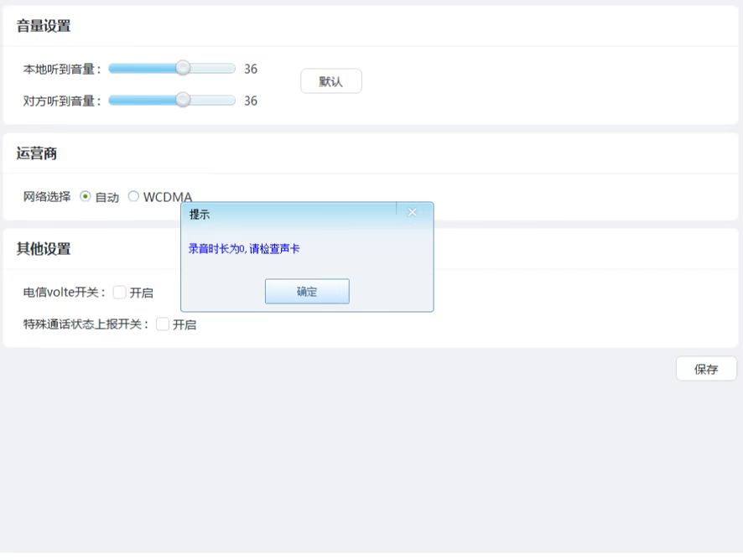This screenshot has height=560, width=743.
Task: Select the WCDMA network radio button
Action: pos(133,196)
